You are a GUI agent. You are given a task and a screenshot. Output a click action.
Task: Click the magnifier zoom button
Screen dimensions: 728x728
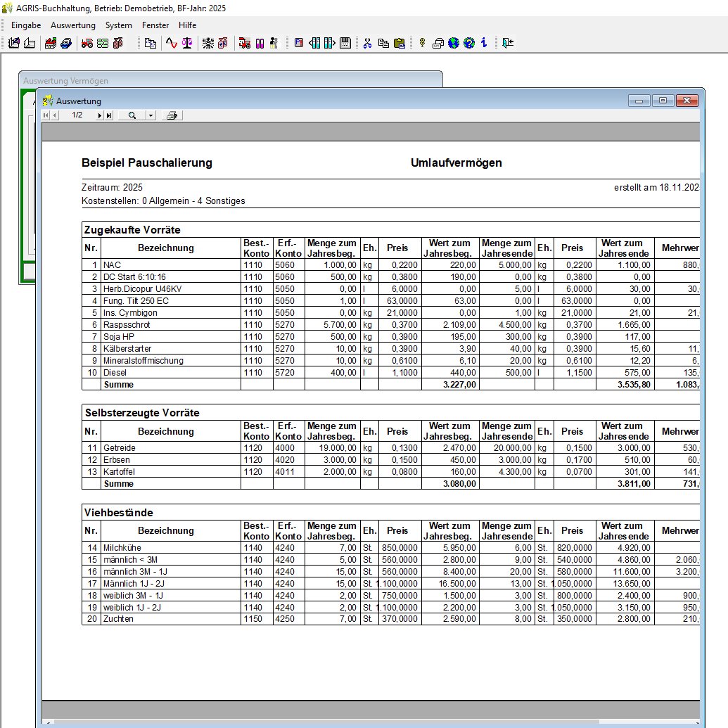point(132,115)
